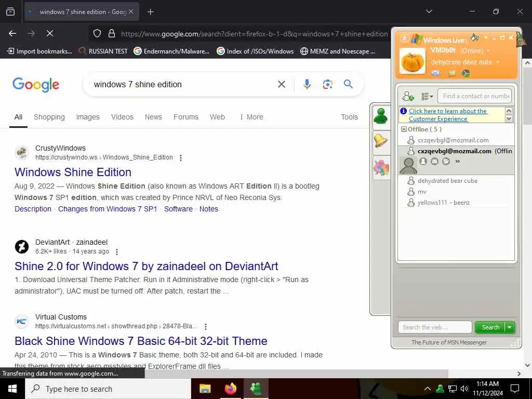Viewport: 532px width, 399px height.
Task: Open a new Firefox tab
Action: pos(150,12)
